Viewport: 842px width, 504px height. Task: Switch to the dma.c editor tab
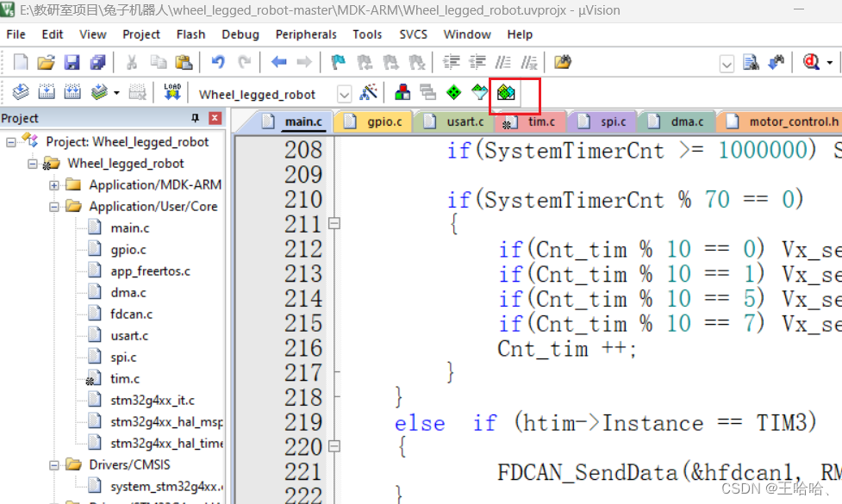click(x=677, y=121)
